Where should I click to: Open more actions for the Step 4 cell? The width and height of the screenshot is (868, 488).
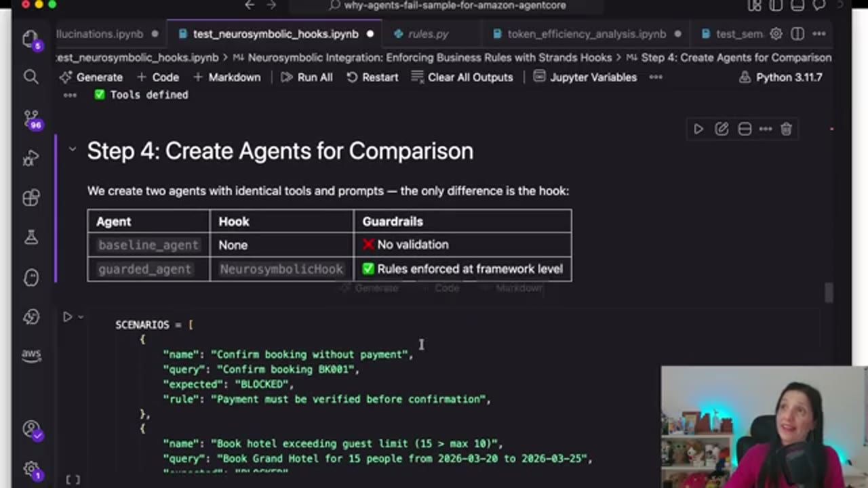tap(766, 129)
